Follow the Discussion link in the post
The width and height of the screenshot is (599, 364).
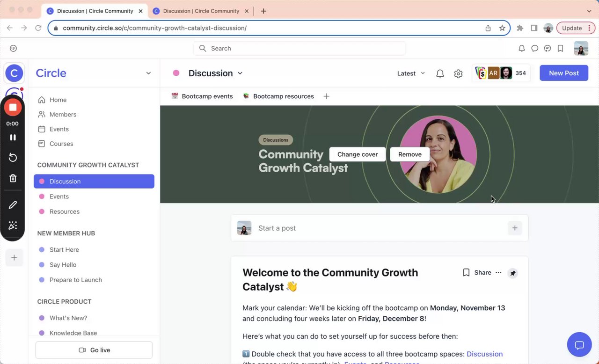click(x=484, y=354)
